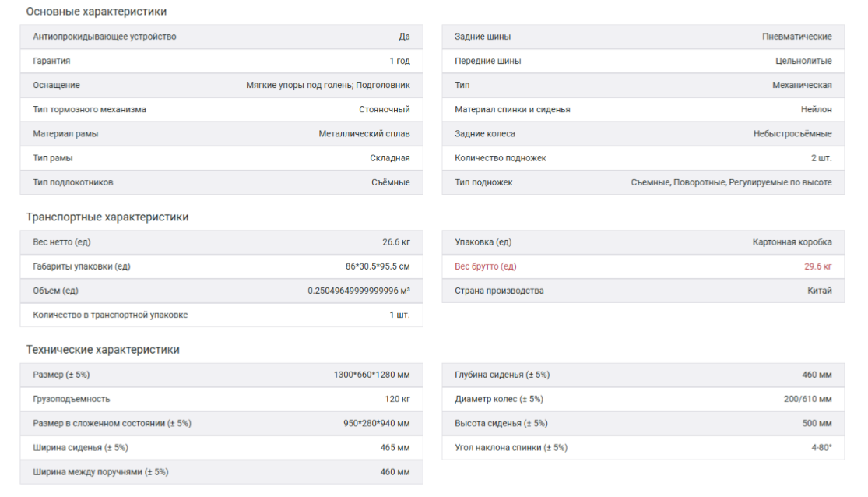Click the 'Съемные, Поворотные, Регулируемые по высоте' value
The width and height of the screenshot is (868, 497).
tap(731, 182)
